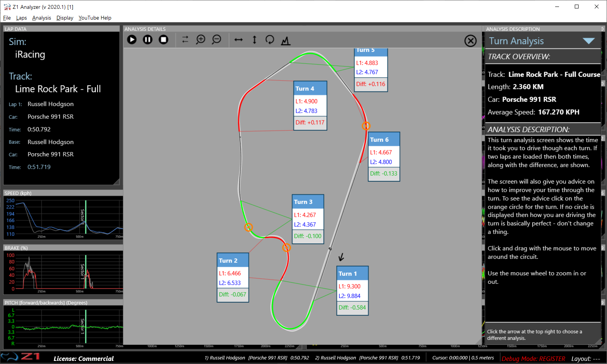Viewport: 607px width, 364px height.
Task: Click the Length 2.360 KM value
Action: coord(528,87)
